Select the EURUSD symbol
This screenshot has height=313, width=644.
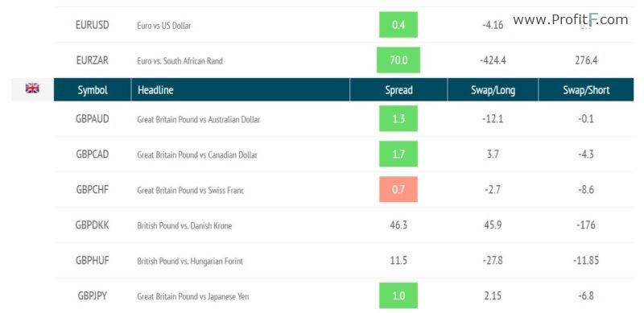coord(93,25)
